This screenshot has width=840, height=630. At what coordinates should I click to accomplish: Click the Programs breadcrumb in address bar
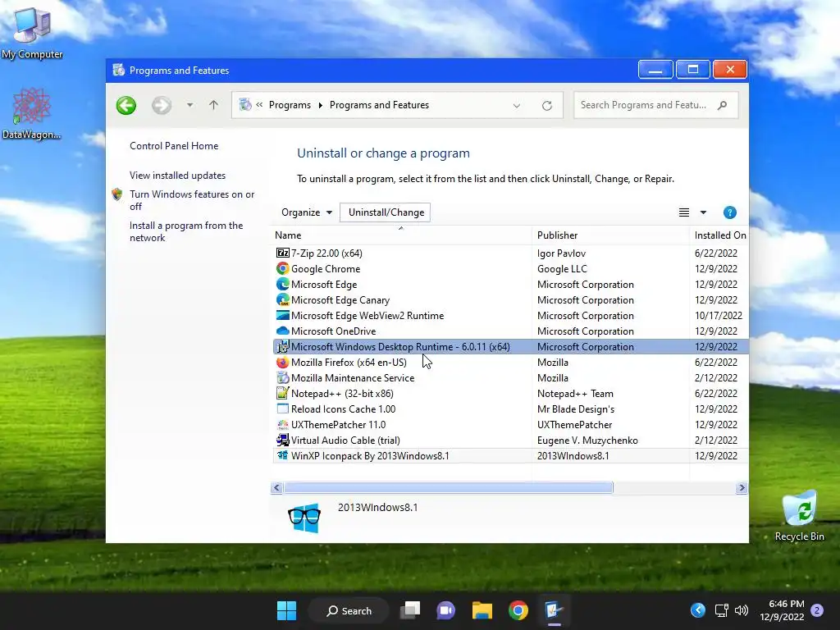[x=290, y=105]
